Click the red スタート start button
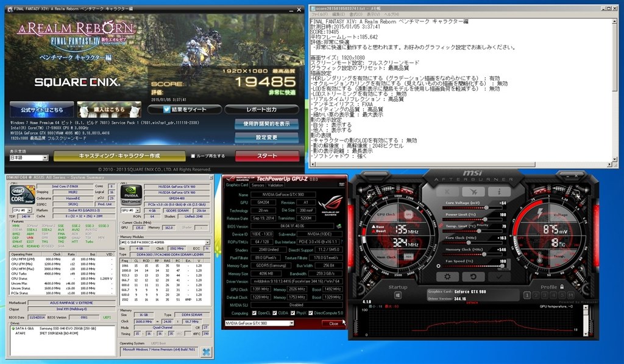 tap(267, 156)
